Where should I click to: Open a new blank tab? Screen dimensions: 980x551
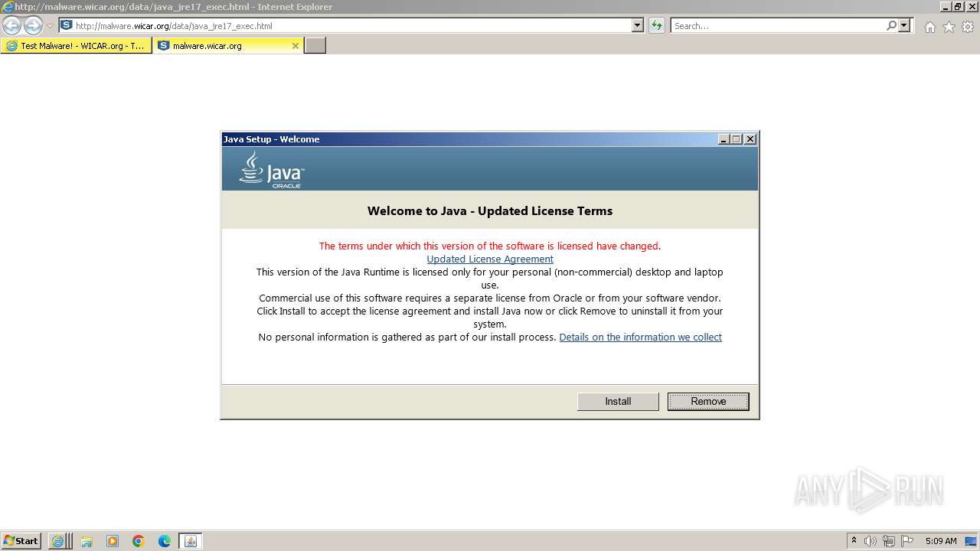315,45
